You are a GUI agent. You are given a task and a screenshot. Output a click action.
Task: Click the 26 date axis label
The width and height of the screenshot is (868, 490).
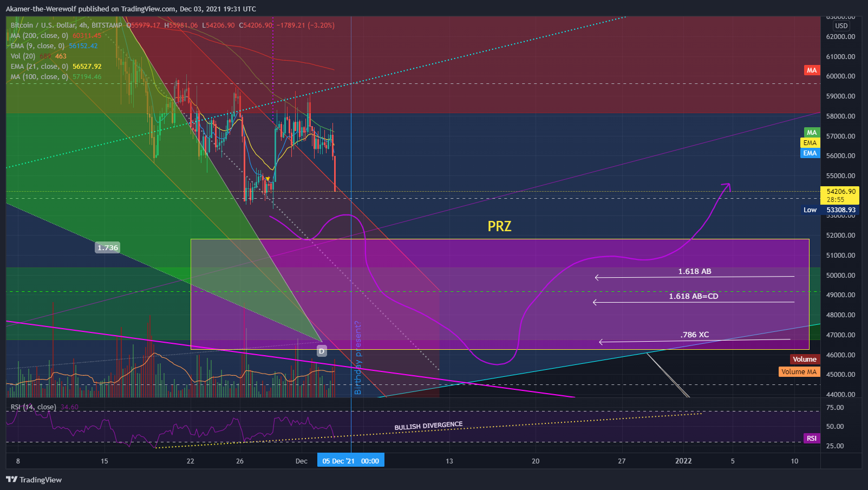click(x=240, y=461)
